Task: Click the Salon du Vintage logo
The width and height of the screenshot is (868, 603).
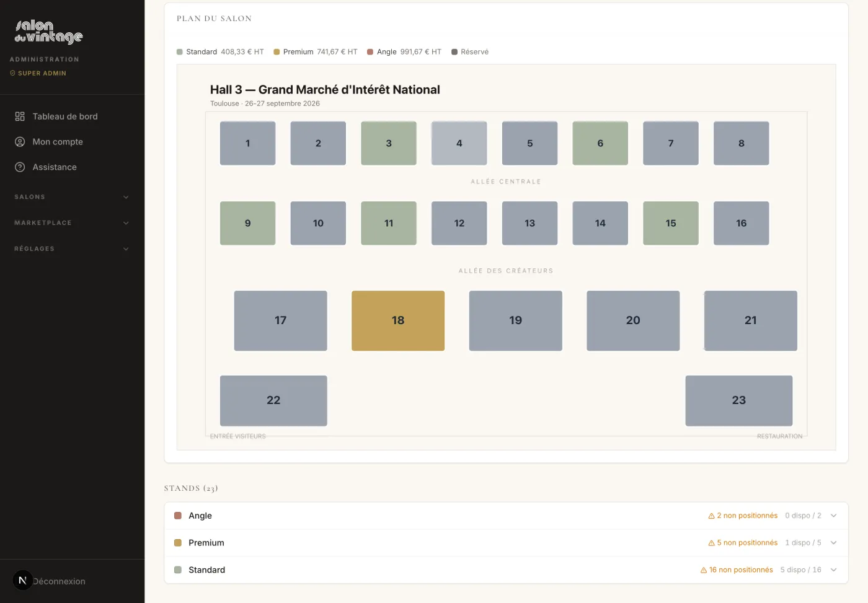Action: click(48, 32)
